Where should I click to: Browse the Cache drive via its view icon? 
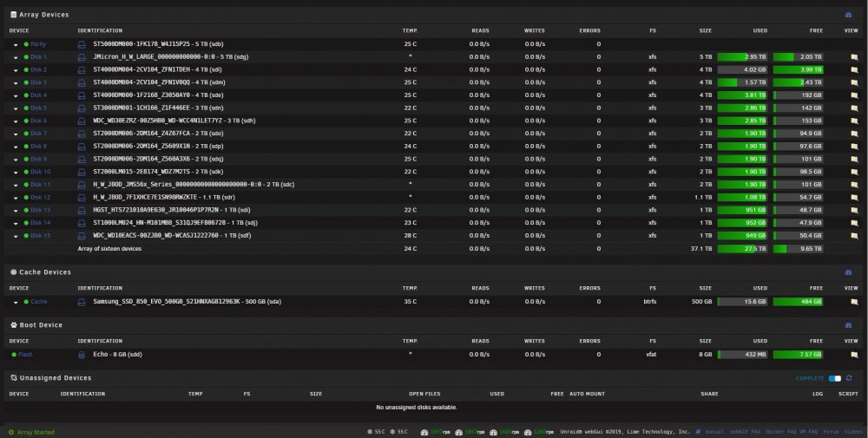[x=854, y=302]
